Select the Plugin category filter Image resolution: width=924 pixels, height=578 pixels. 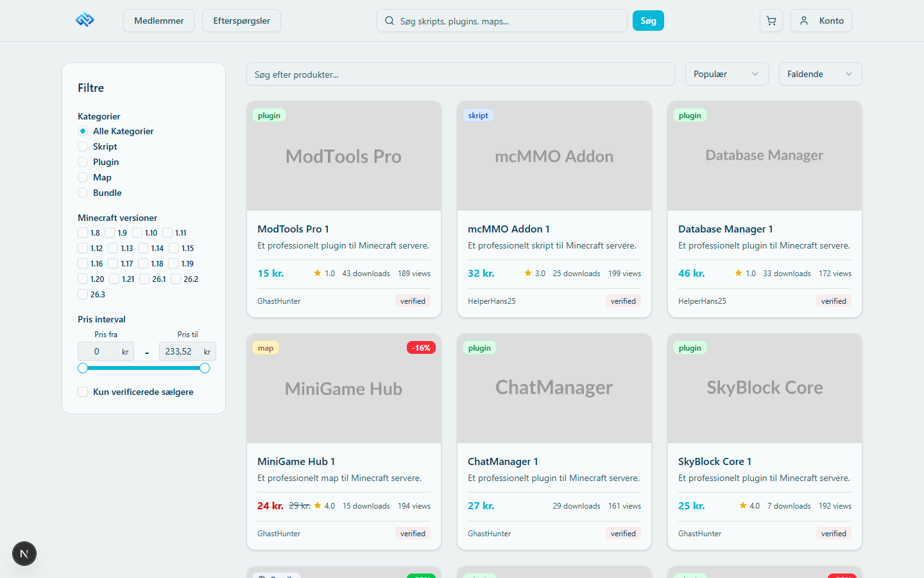83,162
